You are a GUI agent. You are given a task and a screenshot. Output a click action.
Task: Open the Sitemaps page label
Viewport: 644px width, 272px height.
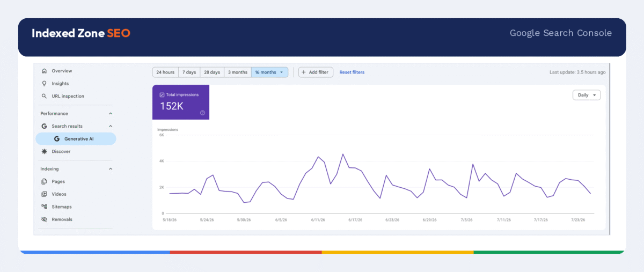[x=62, y=207]
